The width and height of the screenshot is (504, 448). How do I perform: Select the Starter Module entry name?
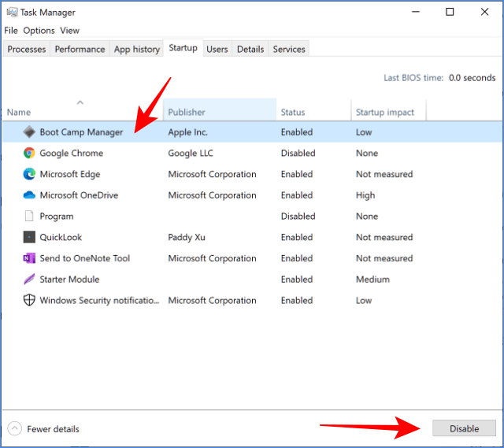[x=69, y=280]
